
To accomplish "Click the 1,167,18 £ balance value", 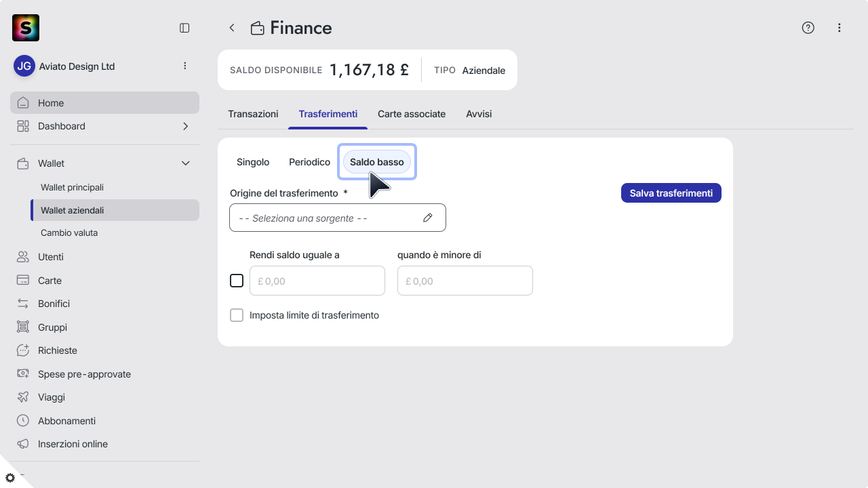I will [369, 70].
